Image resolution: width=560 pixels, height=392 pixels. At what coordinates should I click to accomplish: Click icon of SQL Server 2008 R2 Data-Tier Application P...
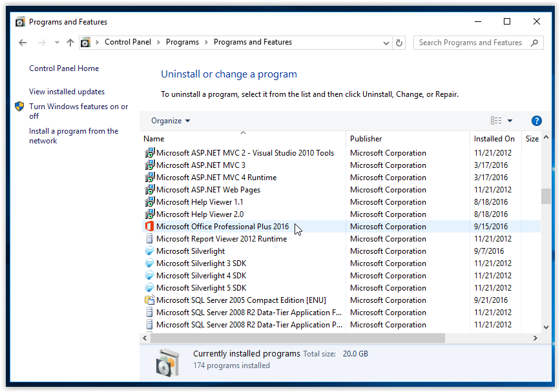150,325
